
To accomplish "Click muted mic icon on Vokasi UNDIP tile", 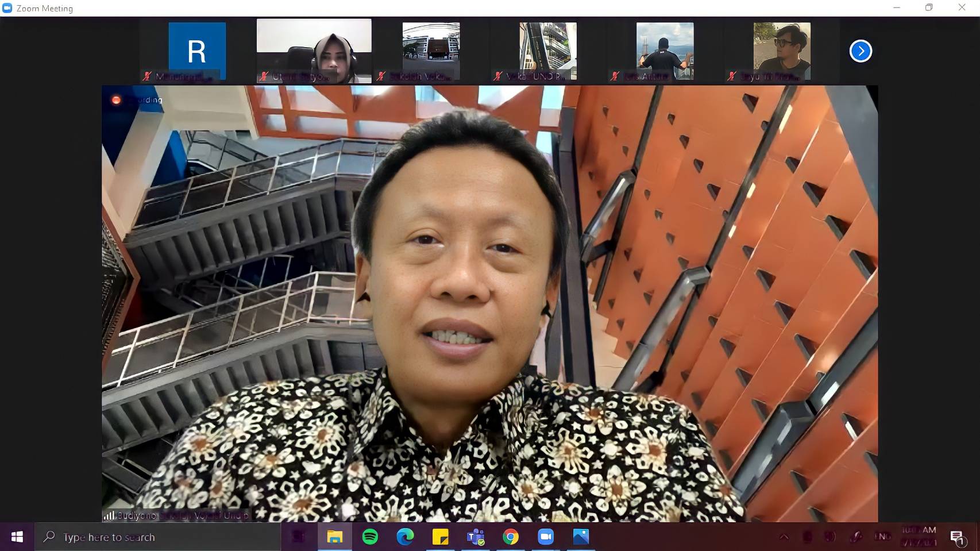I will point(498,76).
